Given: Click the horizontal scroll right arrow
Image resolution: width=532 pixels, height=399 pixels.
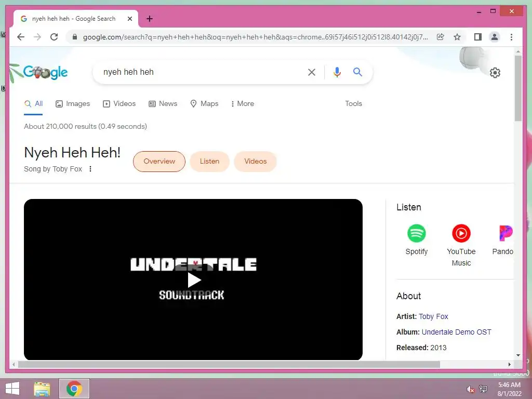Looking at the screenshot, I should click(x=509, y=365).
